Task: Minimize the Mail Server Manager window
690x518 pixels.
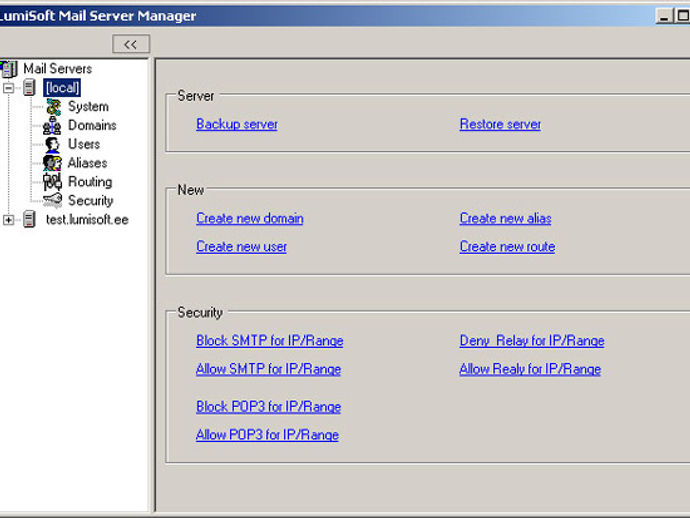Action: click(664, 16)
